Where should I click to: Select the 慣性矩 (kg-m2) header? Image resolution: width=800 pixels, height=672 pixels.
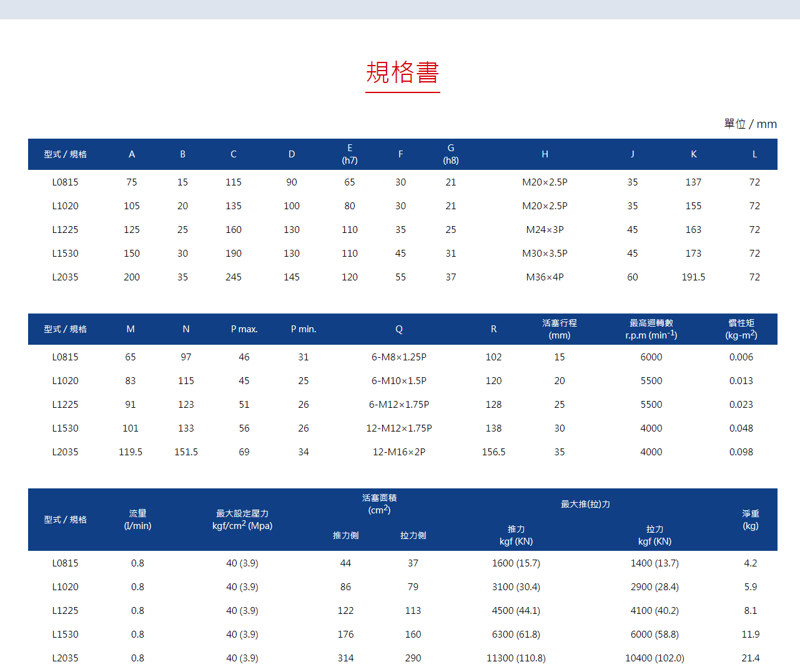[741, 329]
